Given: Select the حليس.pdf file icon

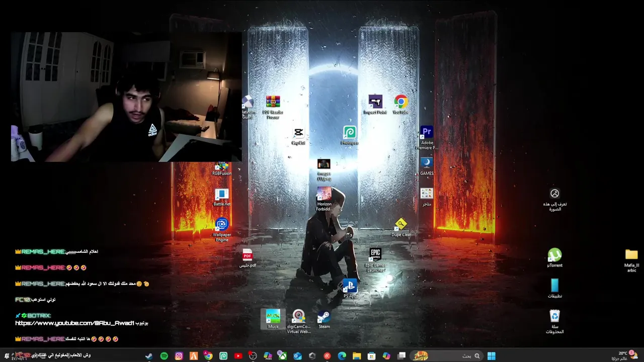Looking at the screenshot, I should (248, 258).
